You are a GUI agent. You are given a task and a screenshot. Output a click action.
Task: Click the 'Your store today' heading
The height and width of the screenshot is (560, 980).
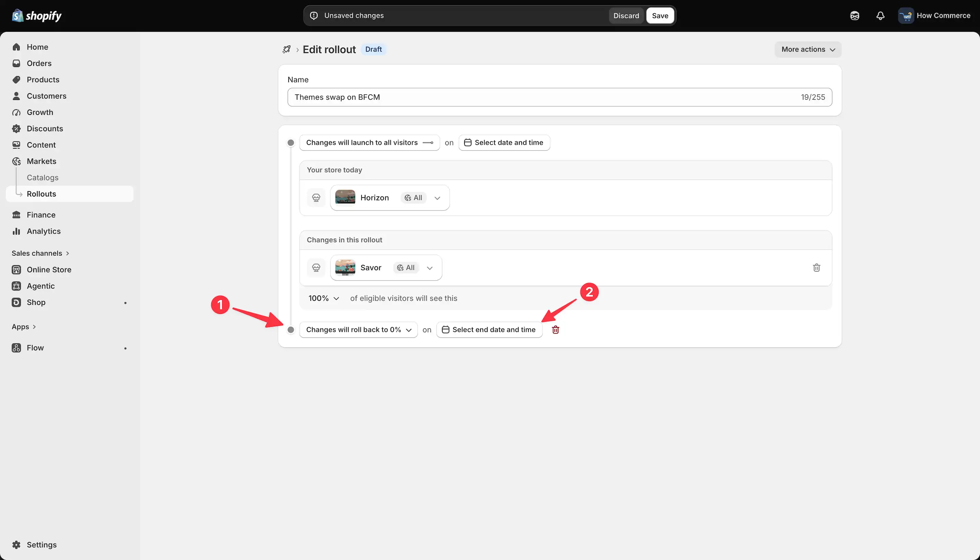334,170
